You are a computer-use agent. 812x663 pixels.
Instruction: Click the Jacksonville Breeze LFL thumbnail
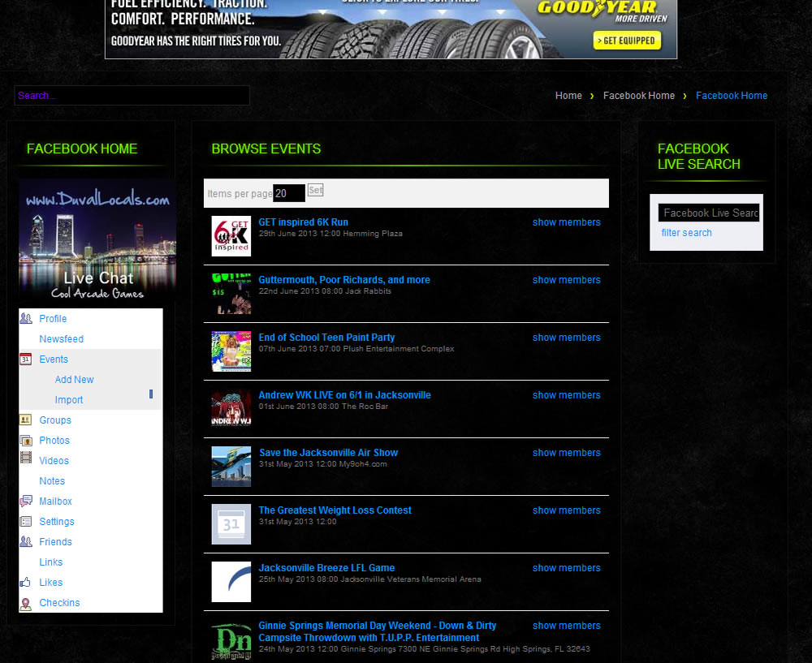[231, 582]
